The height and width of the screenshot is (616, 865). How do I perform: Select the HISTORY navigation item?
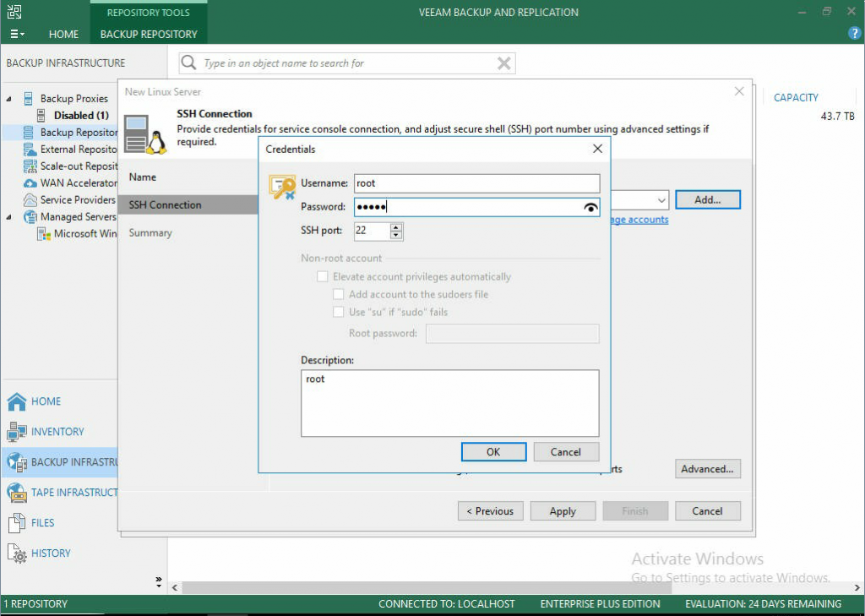51,553
